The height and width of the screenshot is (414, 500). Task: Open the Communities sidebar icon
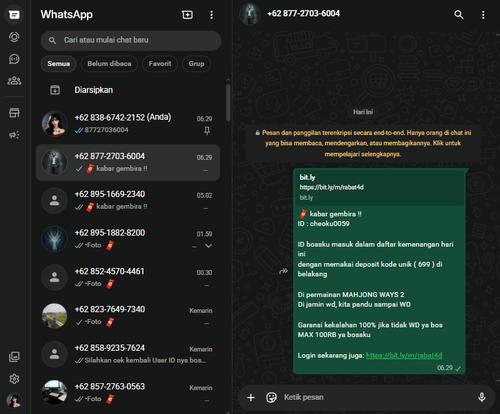(14, 81)
